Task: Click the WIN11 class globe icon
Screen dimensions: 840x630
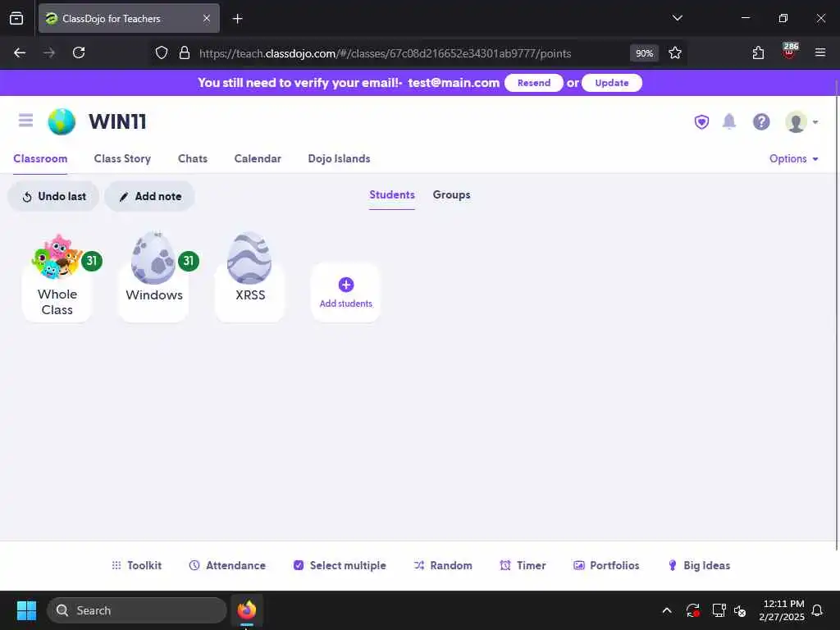Action: 62,121
